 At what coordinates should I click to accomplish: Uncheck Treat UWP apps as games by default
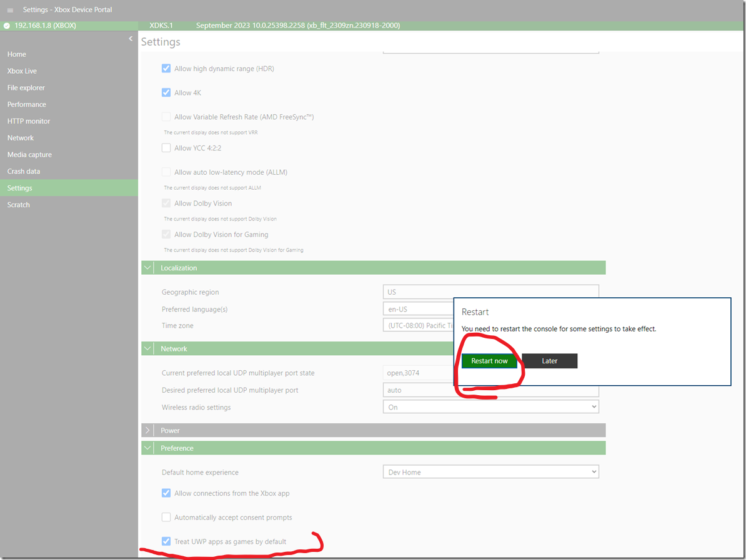coord(166,541)
